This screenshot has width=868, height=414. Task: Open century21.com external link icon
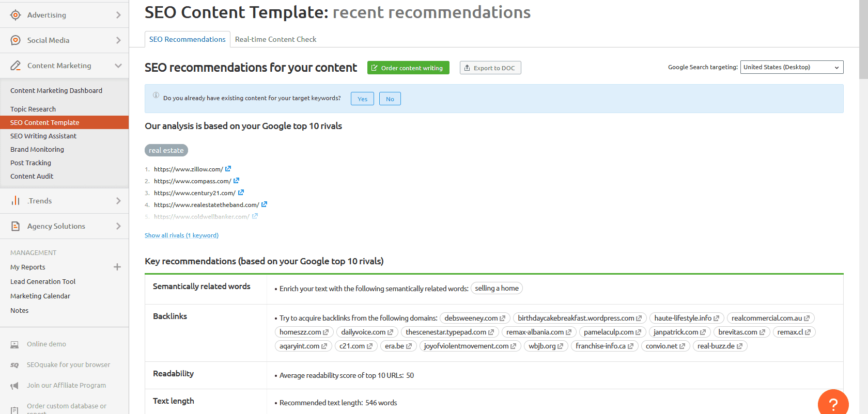pyautogui.click(x=241, y=193)
